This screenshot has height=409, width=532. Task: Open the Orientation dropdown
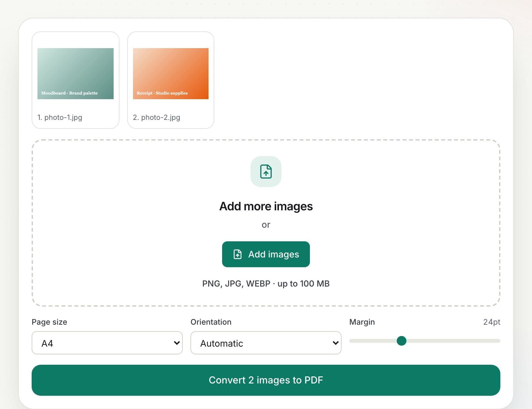pos(266,343)
